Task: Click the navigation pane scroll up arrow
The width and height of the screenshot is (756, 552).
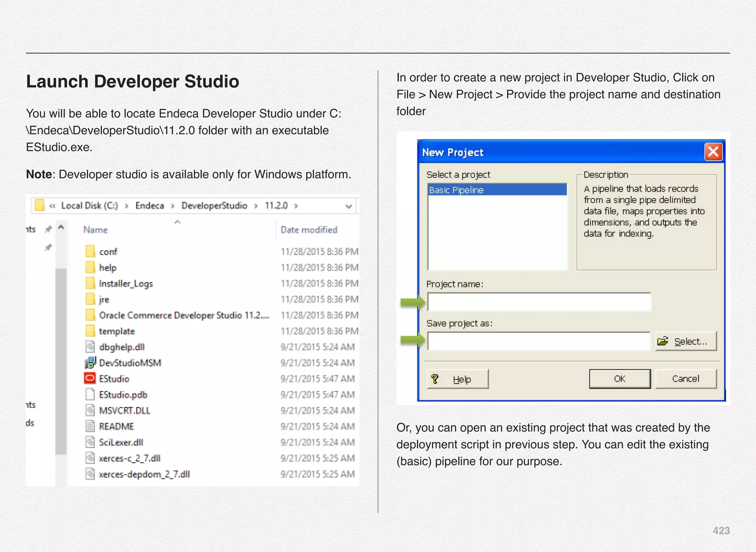Action: 61,227
